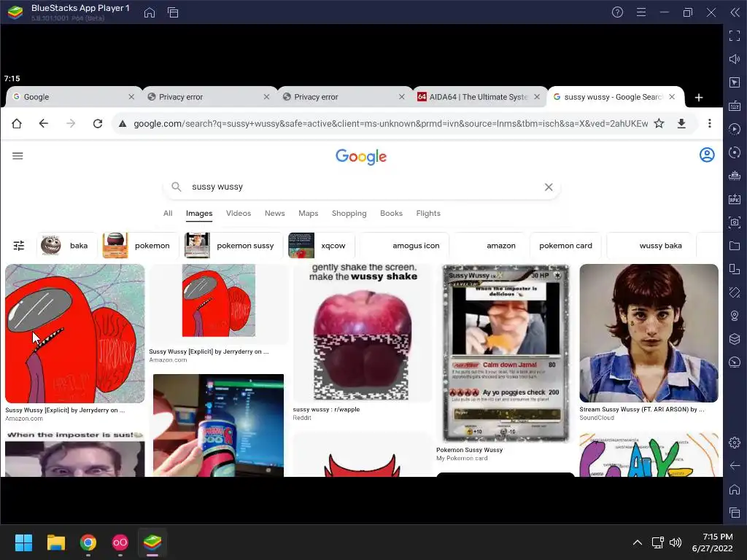Collapse the BlueStacks side toolbar
The image size is (747, 560).
[735, 12]
